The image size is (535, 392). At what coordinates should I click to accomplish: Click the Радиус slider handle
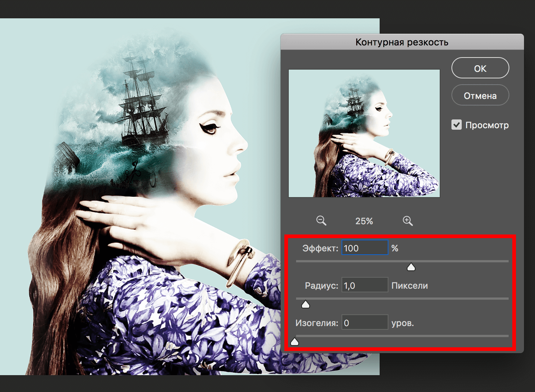coord(306,304)
